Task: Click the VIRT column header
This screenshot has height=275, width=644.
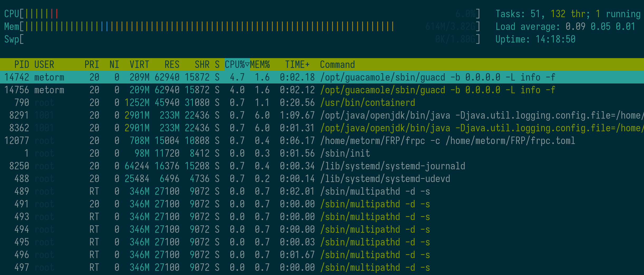Action: 139,64
